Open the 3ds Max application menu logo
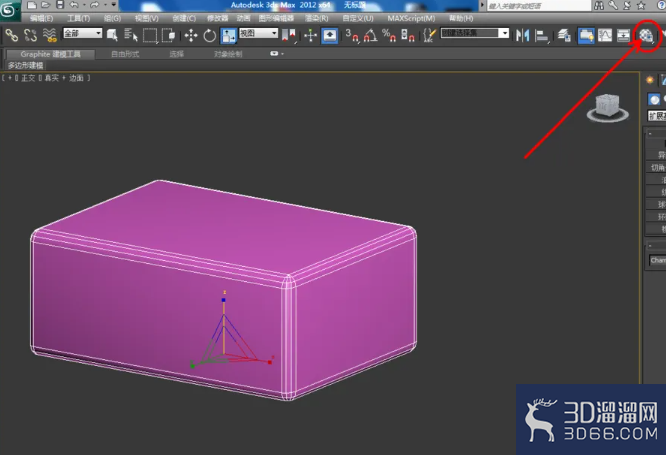Screen dimensions: 666x455 point(9,10)
